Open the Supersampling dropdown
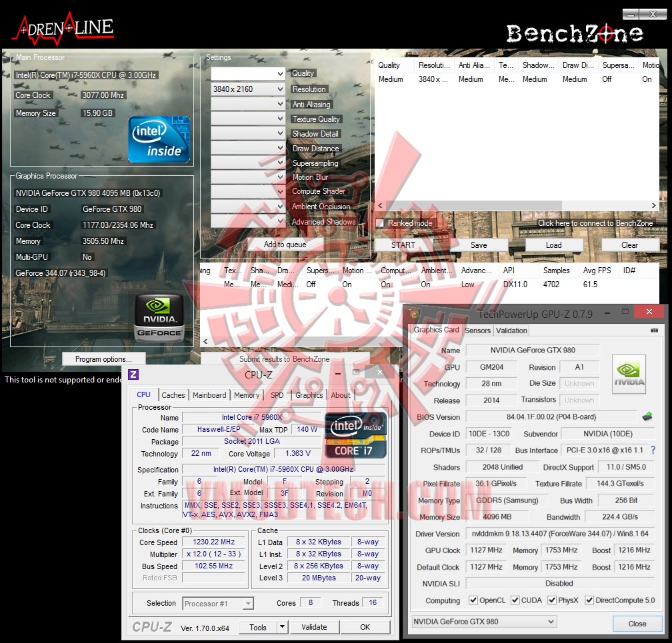The height and width of the screenshot is (643, 672). [x=248, y=163]
